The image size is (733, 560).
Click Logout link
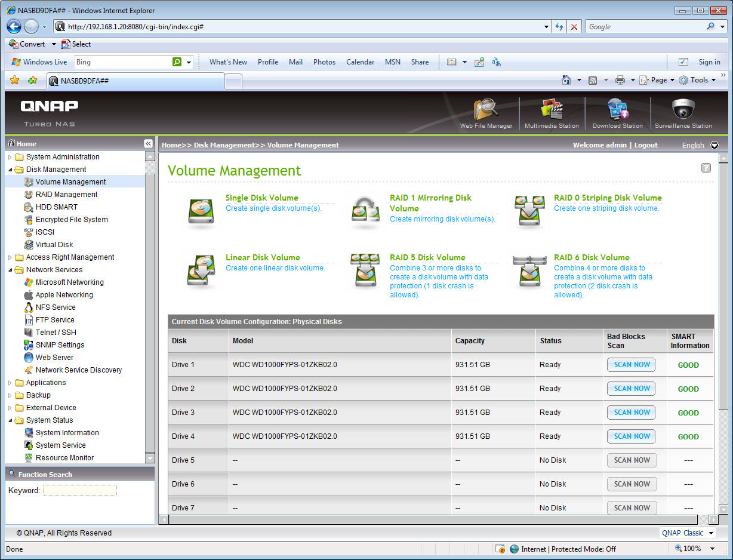click(x=646, y=145)
